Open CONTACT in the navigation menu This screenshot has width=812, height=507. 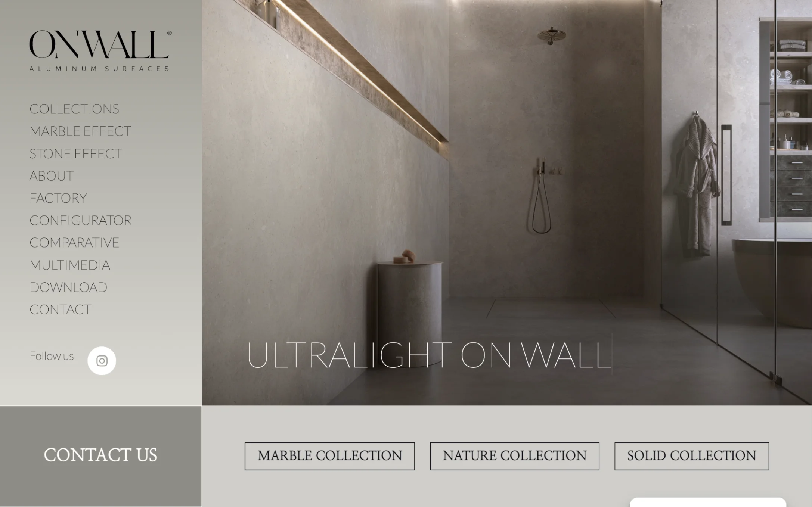(60, 310)
